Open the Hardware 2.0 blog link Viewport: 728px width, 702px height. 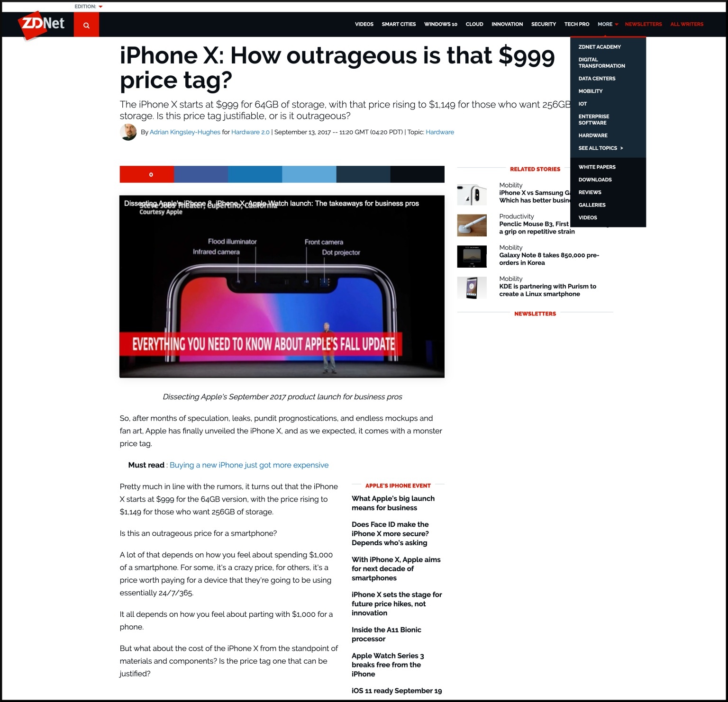pyautogui.click(x=250, y=132)
